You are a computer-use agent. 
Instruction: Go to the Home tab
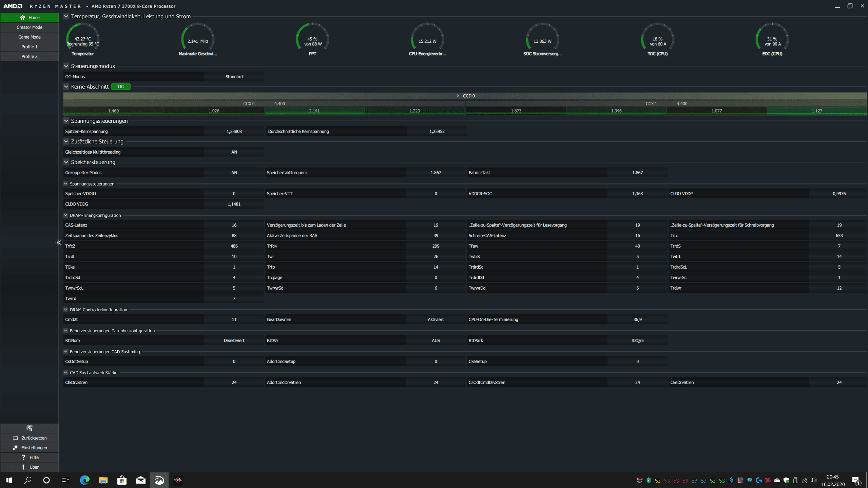[x=30, y=18]
